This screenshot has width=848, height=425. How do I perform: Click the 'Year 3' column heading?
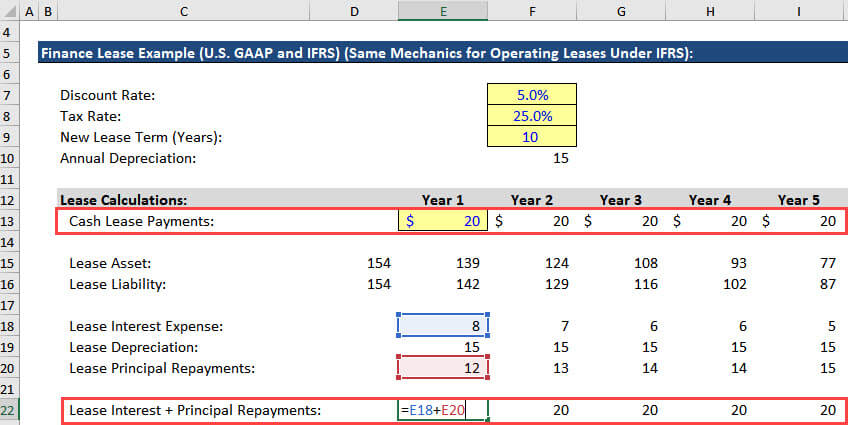621,200
